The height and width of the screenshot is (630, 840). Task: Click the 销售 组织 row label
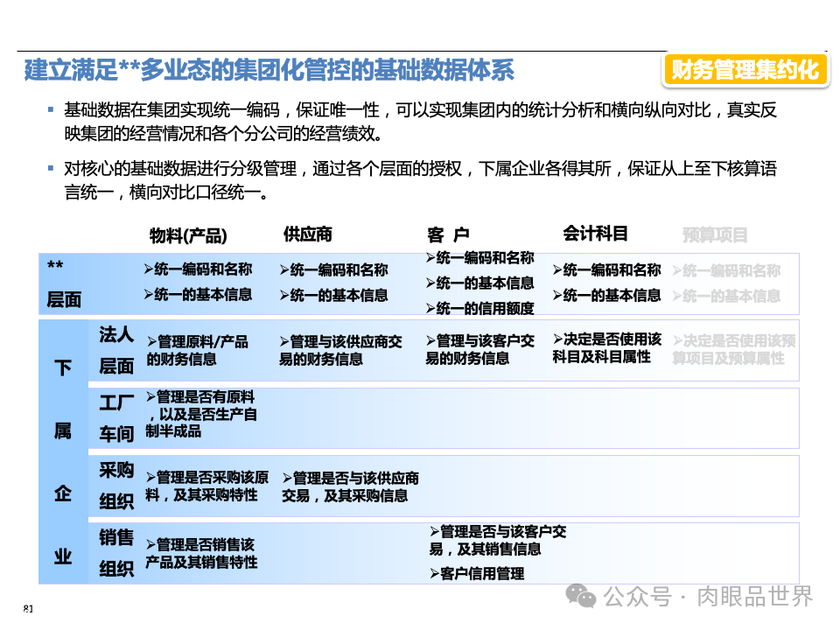pyautogui.click(x=115, y=553)
